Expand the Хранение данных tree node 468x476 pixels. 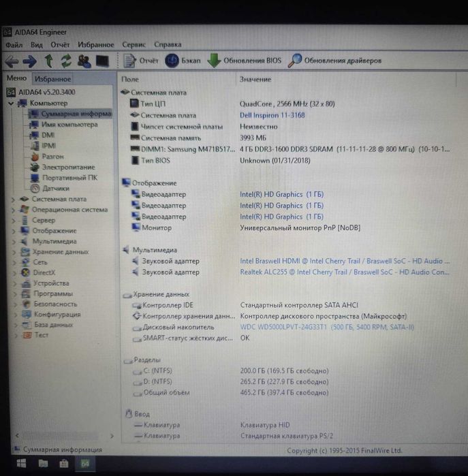(x=14, y=252)
